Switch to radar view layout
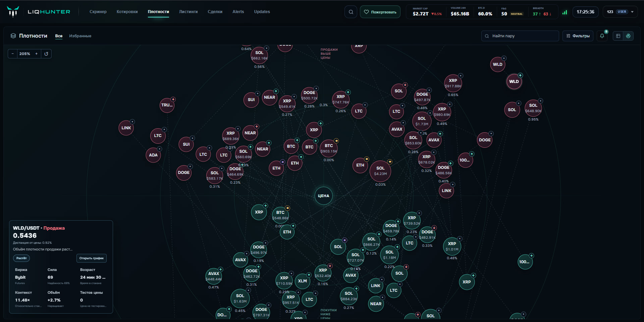 pos(628,36)
